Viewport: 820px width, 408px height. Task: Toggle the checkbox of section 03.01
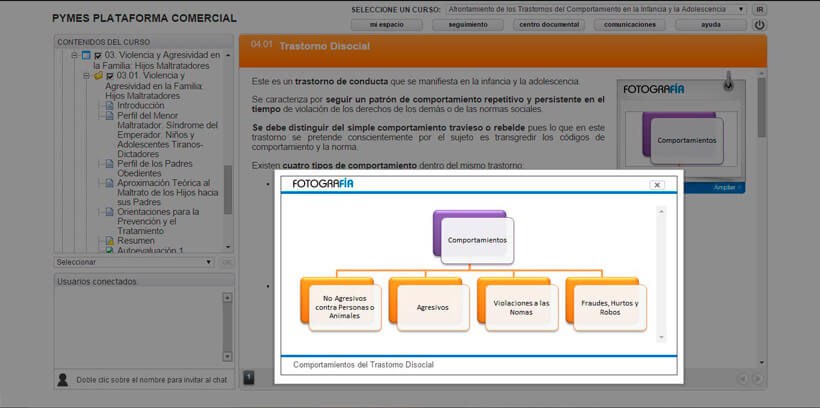[110, 76]
